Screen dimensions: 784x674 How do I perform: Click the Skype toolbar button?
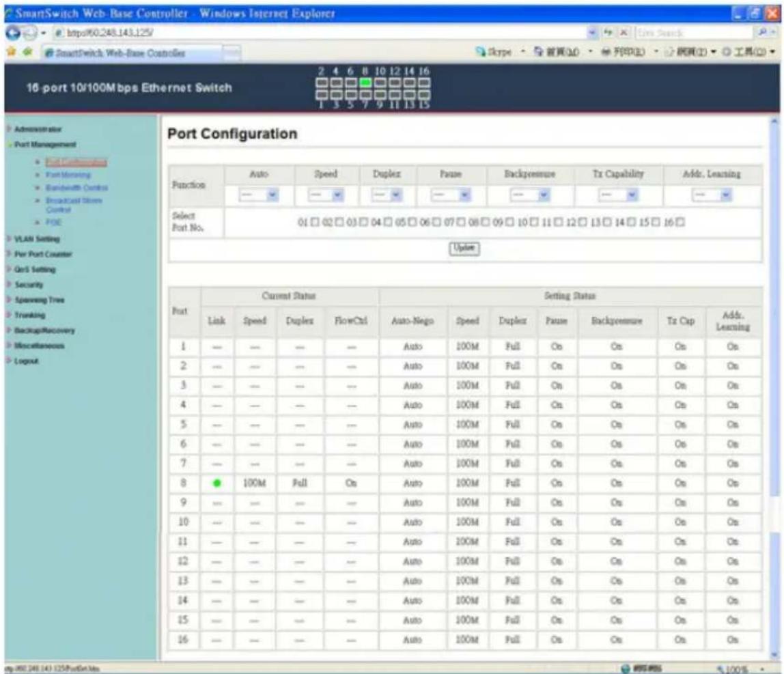494,51
